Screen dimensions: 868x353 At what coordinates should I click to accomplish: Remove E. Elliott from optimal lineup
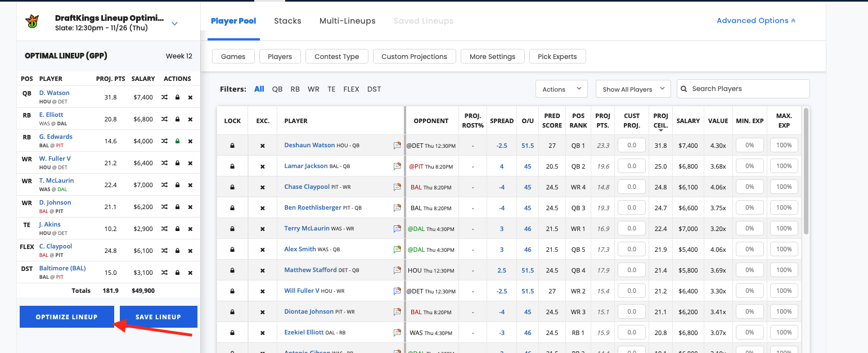190,119
